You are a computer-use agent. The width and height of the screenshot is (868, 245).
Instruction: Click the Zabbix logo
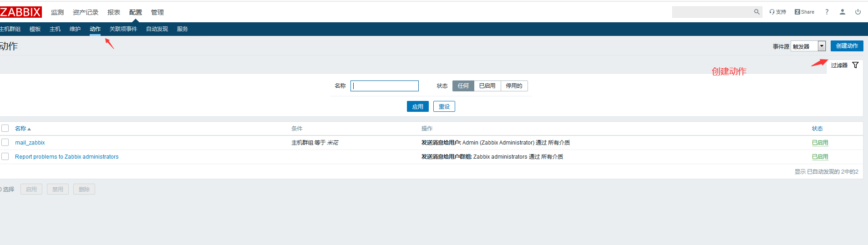tap(21, 12)
